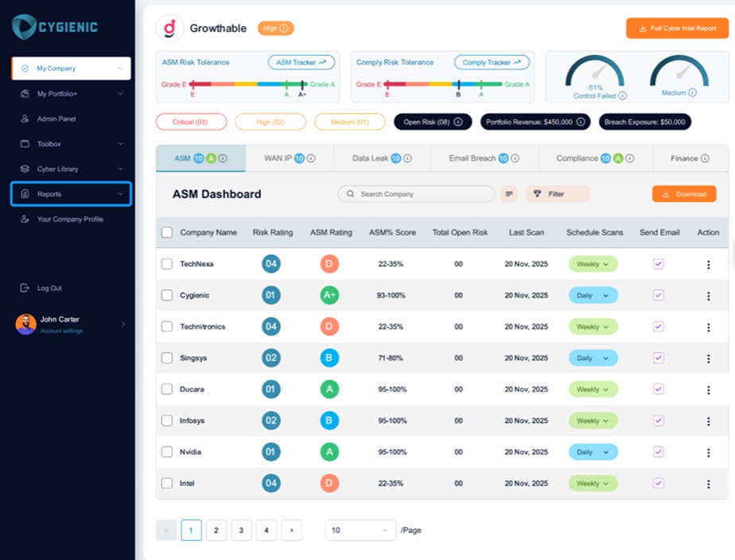735x560 pixels.
Task: Open the action menu dots for Intel
Action: [708, 484]
